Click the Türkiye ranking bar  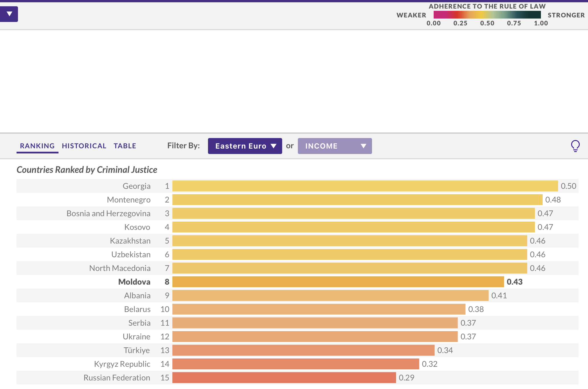(x=303, y=350)
